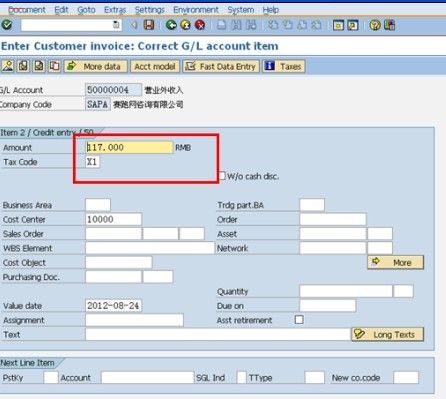Screen dimensions: 446x399
Task: Click the Previous Page icon
Action: 288,25
